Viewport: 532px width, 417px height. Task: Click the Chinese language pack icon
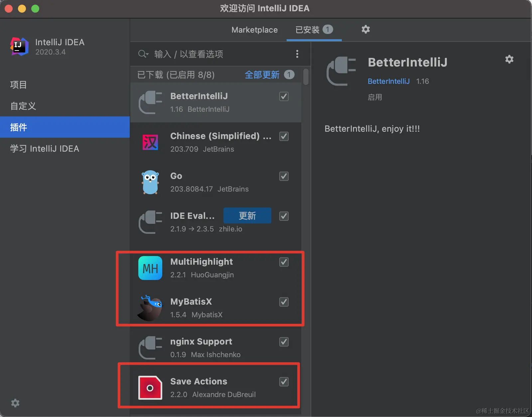[x=150, y=142]
